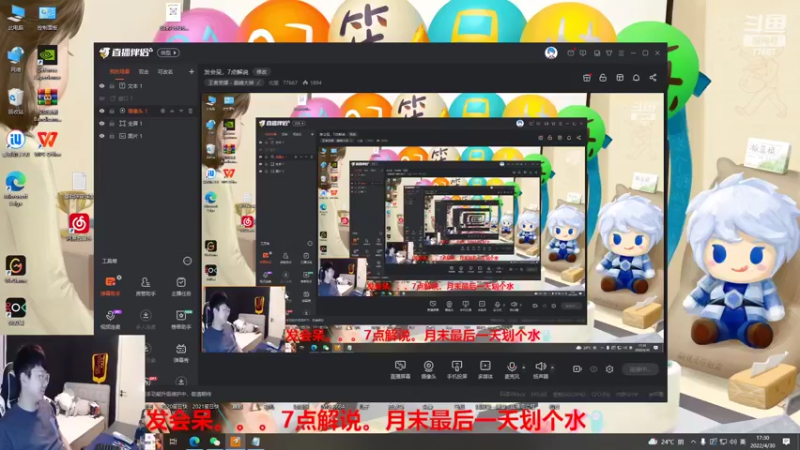Click the share icon above the preview
Image resolution: width=800 pixels, height=450 pixels.
pos(653,78)
